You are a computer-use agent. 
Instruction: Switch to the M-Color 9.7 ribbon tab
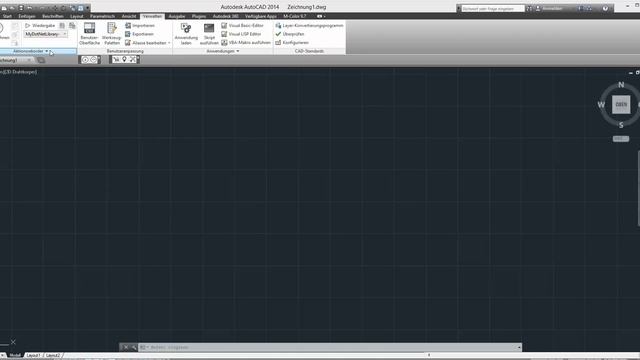(295, 16)
